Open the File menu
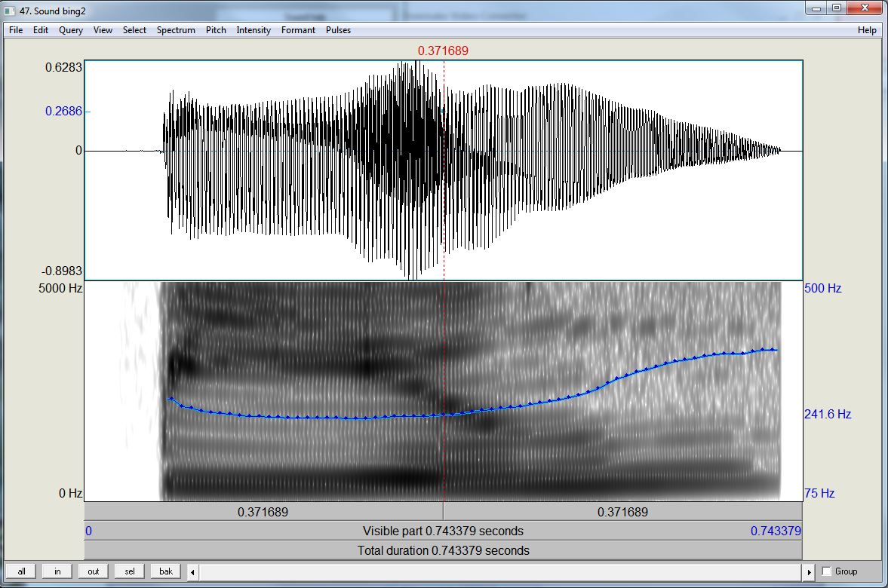 point(16,30)
